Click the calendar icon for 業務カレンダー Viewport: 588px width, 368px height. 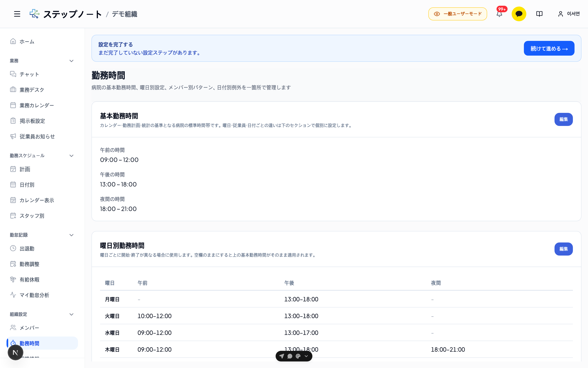13,105
